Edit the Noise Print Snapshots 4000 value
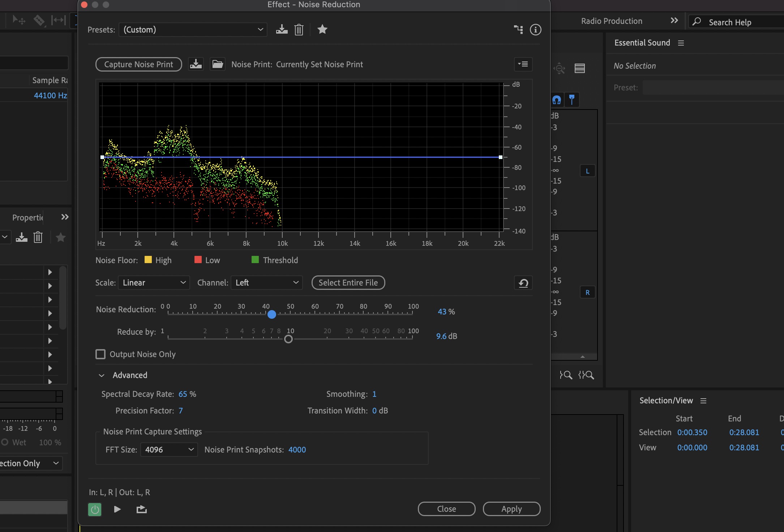The width and height of the screenshot is (784, 532). click(297, 450)
